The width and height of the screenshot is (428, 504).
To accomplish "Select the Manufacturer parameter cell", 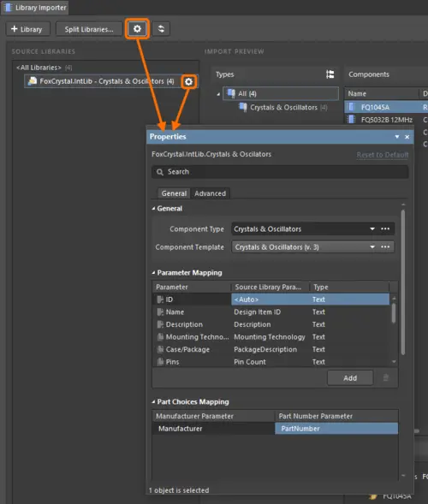I will [213, 429].
